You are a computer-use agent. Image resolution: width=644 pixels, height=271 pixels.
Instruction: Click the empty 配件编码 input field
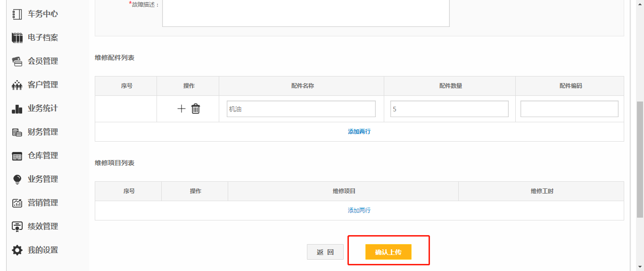click(569, 109)
